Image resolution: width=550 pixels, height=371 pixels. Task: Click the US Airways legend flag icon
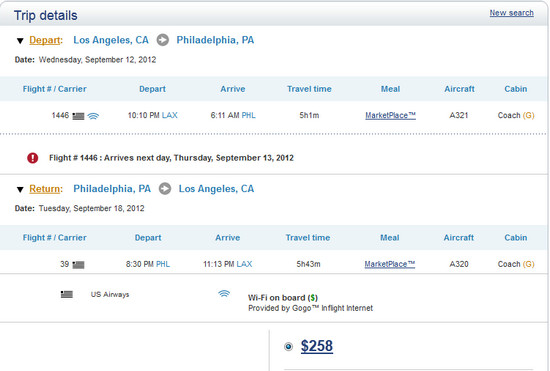67,294
